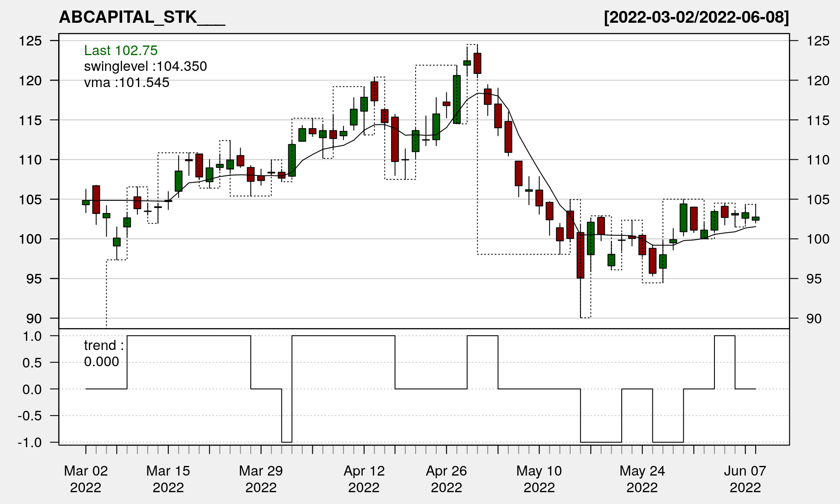Image resolution: width=840 pixels, height=504 pixels.
Task: Click the Jun 07 2022 axis label
Action: [745, 479]
